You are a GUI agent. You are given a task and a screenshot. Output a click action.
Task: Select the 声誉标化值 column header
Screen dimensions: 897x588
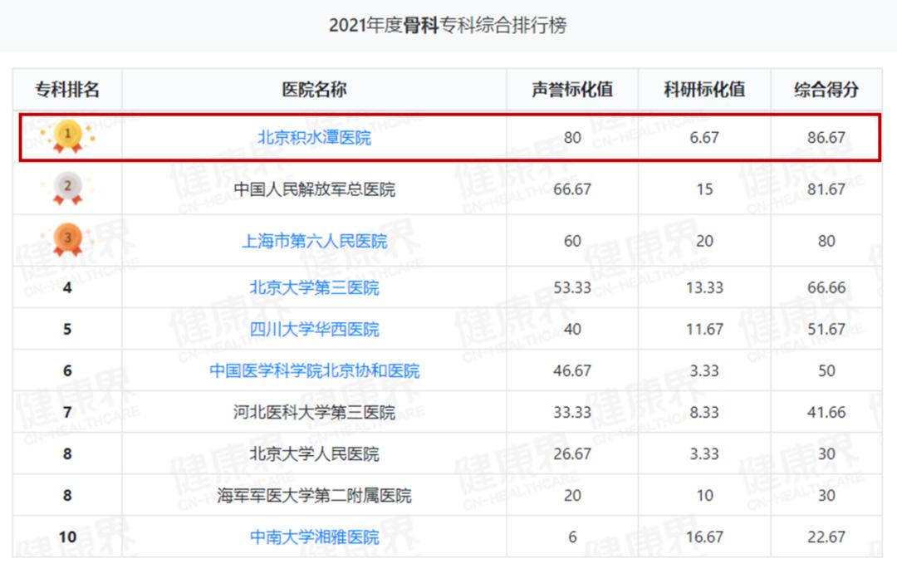click(x=571, y=89)
